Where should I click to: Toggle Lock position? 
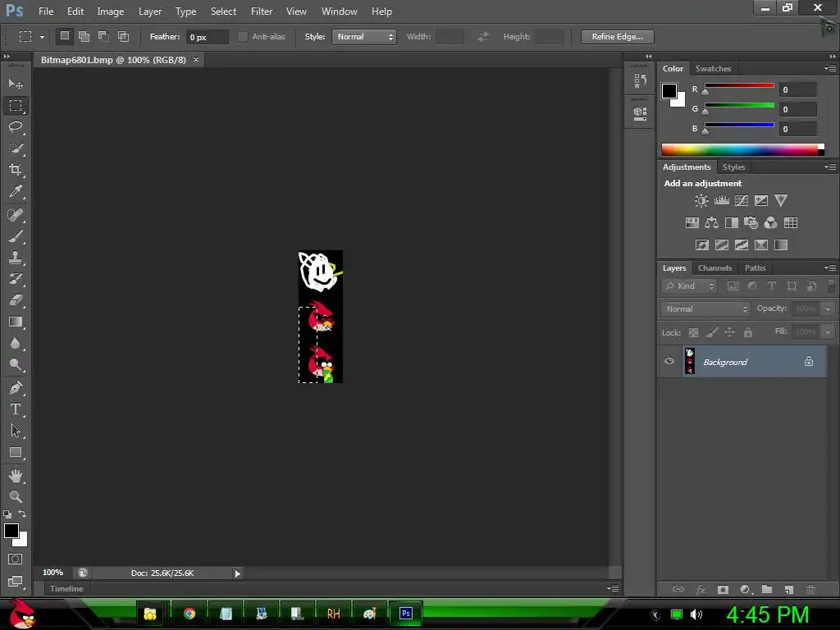click(729, 333)
